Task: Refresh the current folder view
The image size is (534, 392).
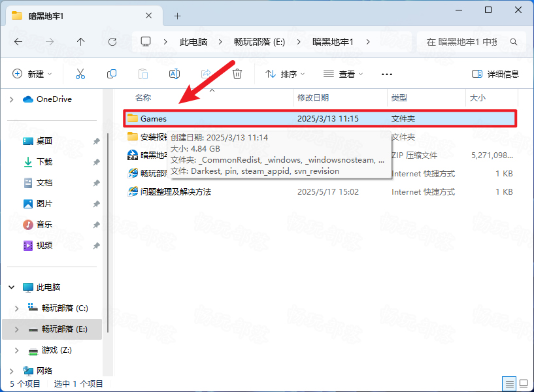Action: click(x=112, y=42)
